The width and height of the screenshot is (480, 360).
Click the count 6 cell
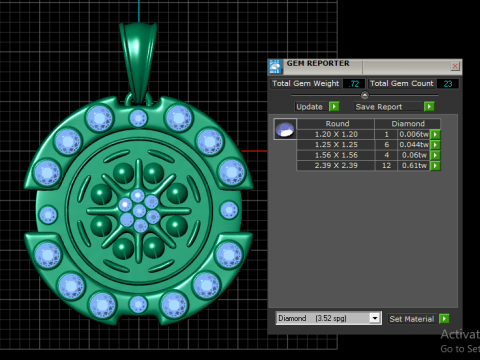pos(386,145)
